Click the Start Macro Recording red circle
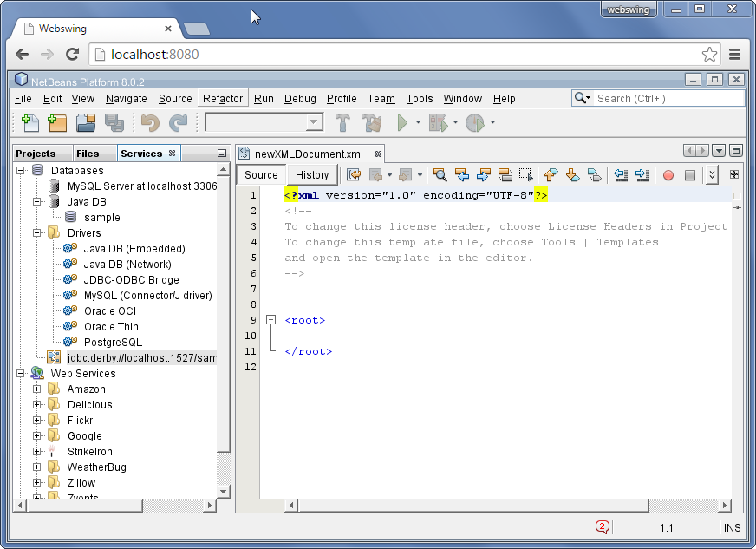Image resolution: width=756 pixels, height=549 pixels. [668, 175]
